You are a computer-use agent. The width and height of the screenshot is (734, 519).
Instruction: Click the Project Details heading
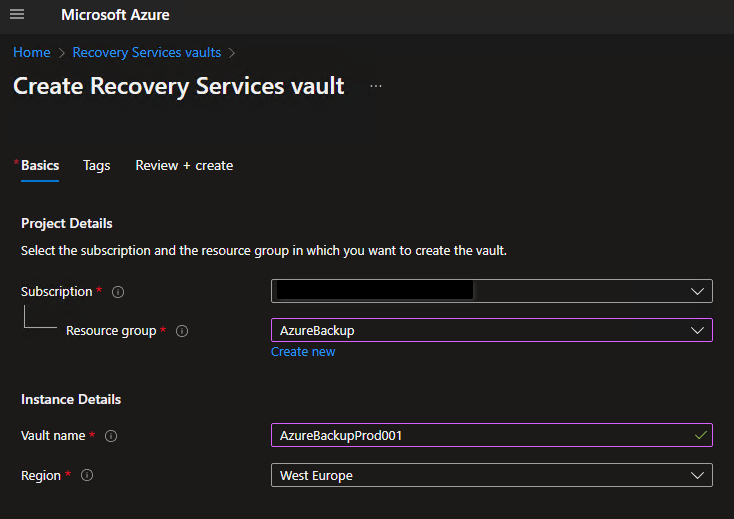pyautogui.click(x=66, y=224)
